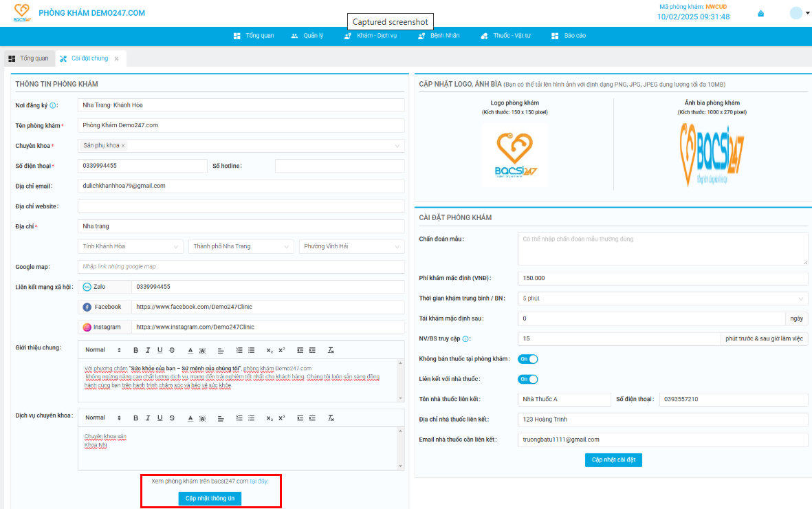Pick background highlight color in Giới thiệu chung editor
Screen dimensions: 812x509
pos(202,350)
